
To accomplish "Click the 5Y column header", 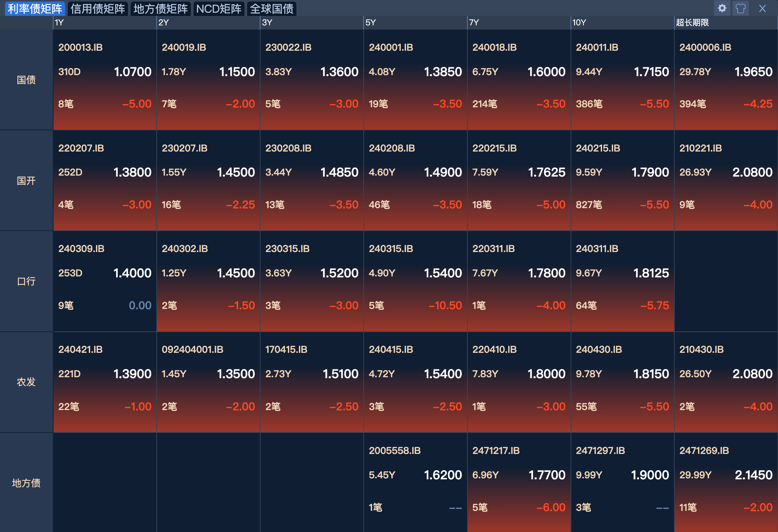I will pos(370,22).
